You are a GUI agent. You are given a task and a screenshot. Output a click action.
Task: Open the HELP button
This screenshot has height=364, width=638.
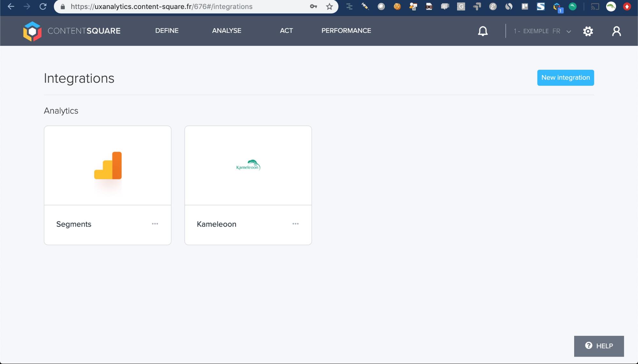coord(599,346)
